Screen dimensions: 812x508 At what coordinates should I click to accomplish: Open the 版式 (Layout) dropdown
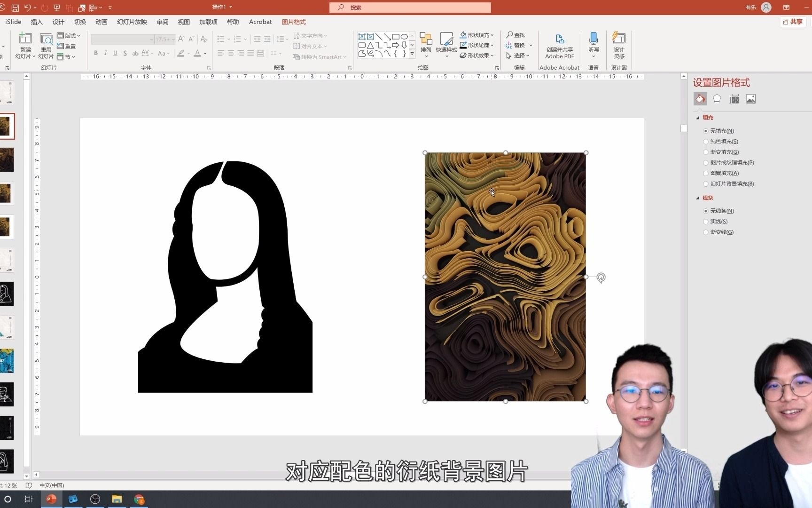click(69, 36)
